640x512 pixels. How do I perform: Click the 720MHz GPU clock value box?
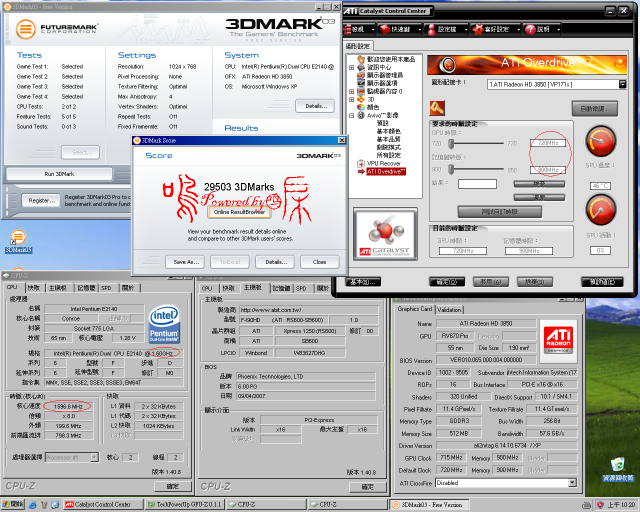pos(548,143)
